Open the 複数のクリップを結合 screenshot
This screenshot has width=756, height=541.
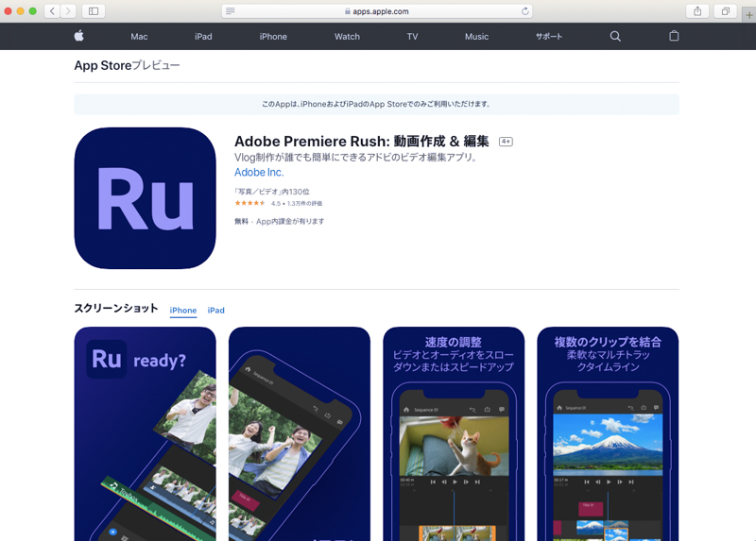[608, 434]
